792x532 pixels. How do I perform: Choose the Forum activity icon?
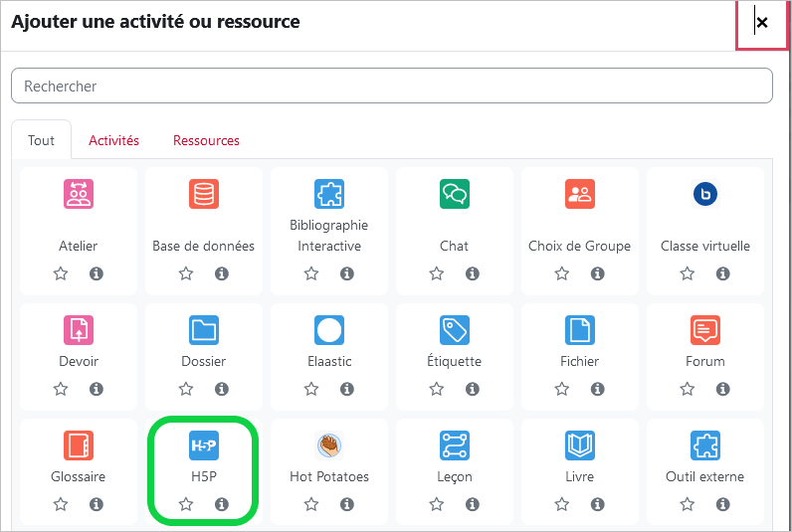pyautogui.click(x=705, y=330)
